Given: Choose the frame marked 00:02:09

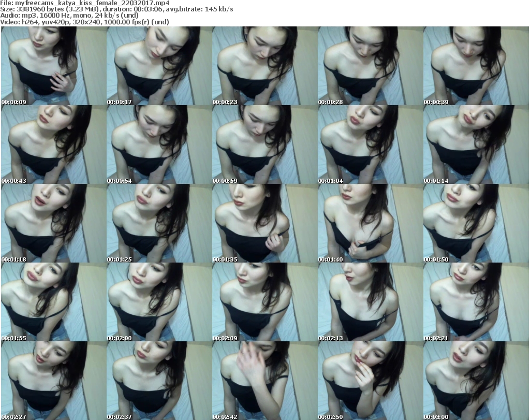Looking at the screenshot, I should (264, 302).
